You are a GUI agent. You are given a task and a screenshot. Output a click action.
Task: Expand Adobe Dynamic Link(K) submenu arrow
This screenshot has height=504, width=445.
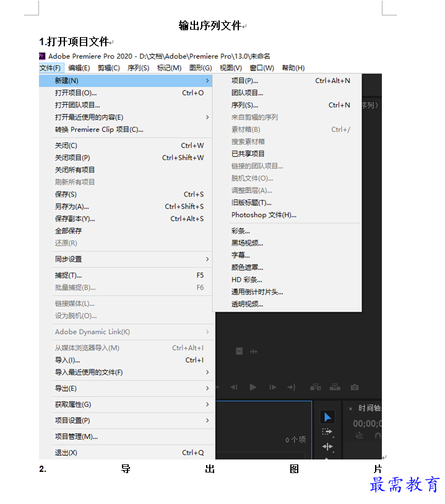207,331
